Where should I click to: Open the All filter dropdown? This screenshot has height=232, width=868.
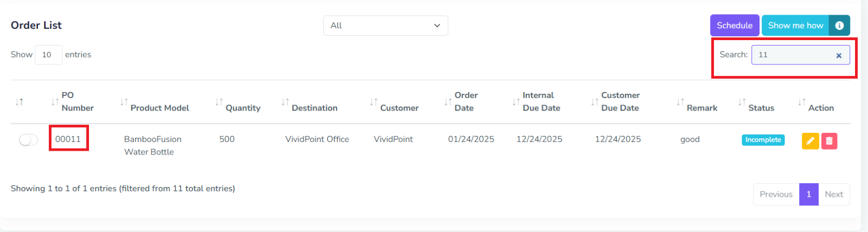point(386,25)
